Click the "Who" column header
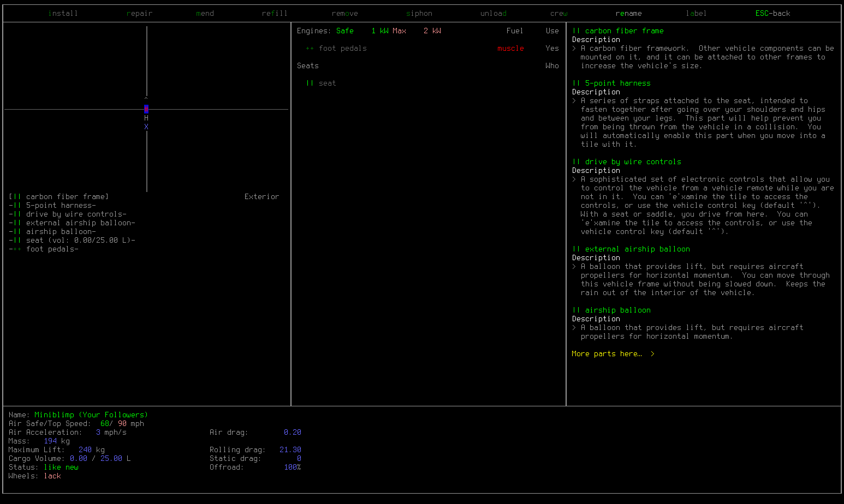Viewport: 844px width, 504px height. [x=552, y=66]
